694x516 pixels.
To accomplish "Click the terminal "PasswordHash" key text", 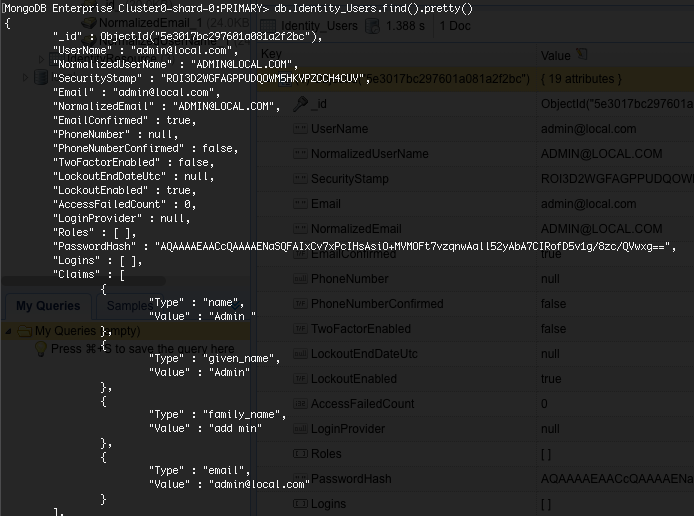I will (95, 246).
